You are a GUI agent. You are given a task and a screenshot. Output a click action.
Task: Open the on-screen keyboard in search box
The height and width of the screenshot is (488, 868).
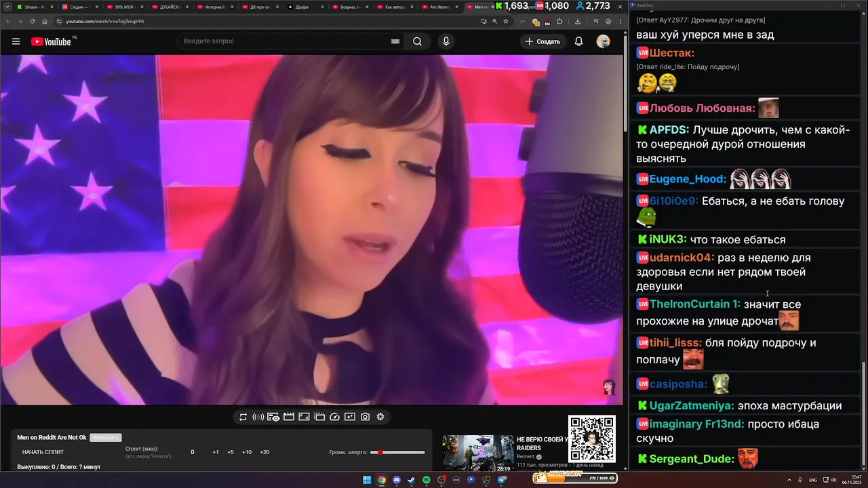click(395, 41)
